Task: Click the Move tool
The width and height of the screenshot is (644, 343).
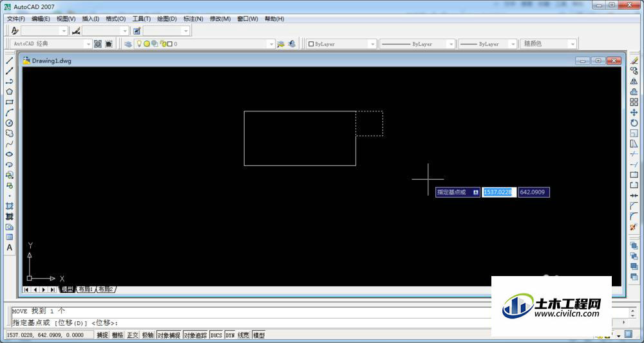Action: 634,113
